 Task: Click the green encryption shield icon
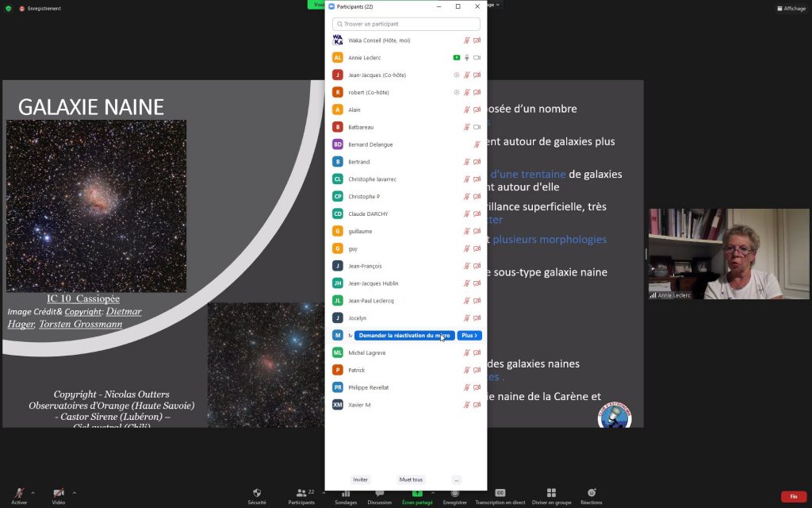point(8,8)
